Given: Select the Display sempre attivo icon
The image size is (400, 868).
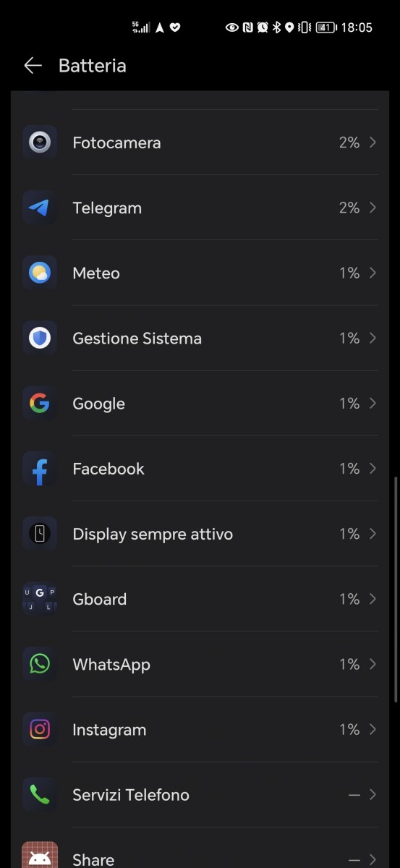Looking at the screenshot, I should tap(40, 534).
